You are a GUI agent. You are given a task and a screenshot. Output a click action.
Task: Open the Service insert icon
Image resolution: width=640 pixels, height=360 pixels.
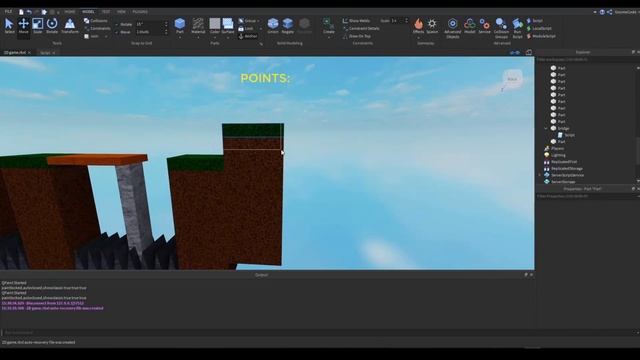coord(484,24)
